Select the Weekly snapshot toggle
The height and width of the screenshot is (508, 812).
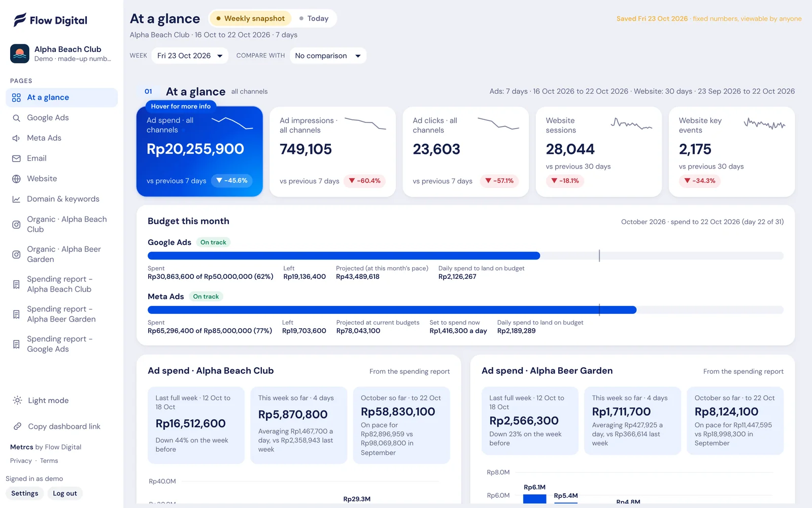(250, 18)
